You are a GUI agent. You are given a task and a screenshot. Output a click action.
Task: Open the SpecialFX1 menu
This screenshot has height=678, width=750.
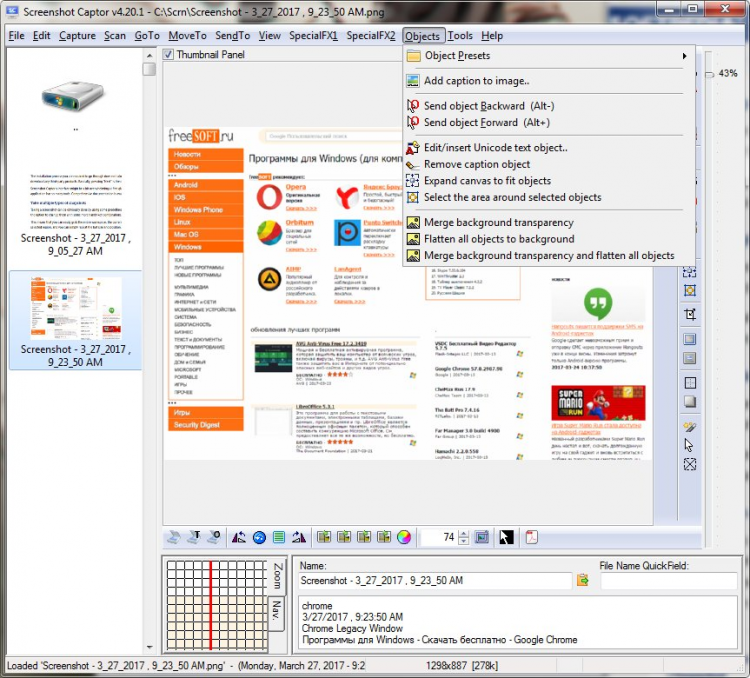tap(313, 36)
